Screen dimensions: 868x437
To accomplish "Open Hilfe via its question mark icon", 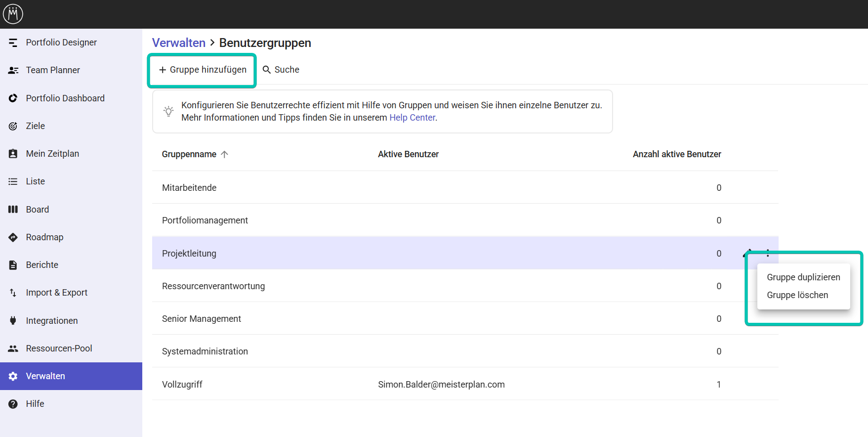I will tap(13, 404).
